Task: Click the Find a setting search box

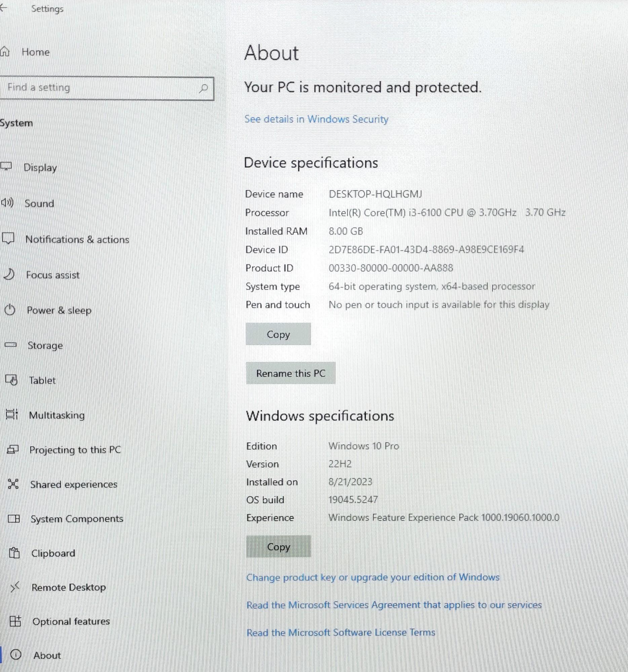Action: click(107, 88)
